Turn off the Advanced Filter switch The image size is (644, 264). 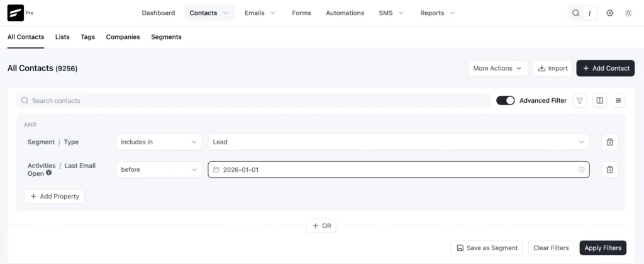point(505,100)
